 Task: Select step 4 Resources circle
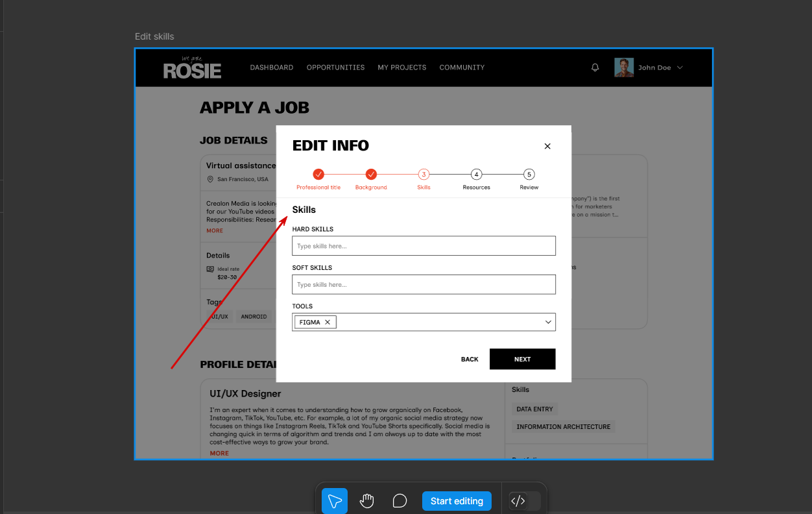(x=476, y=174)
